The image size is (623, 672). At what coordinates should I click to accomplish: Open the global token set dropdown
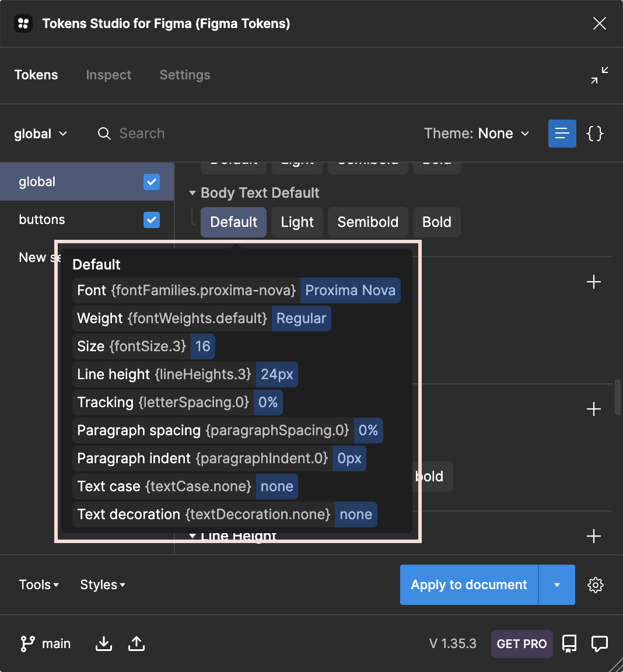(41, 134)
